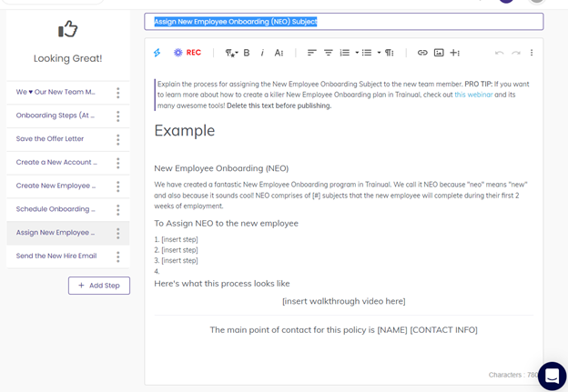Viewport: 568px width, 392px height.
Task: Click first '[insert step]' list item
Action: tap(179, 239)
